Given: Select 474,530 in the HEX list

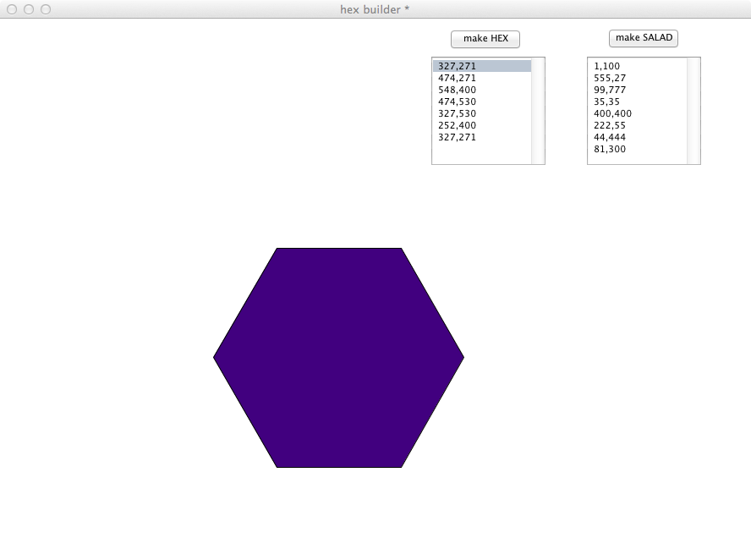Looking at the screenshot, I should (458, 102).
